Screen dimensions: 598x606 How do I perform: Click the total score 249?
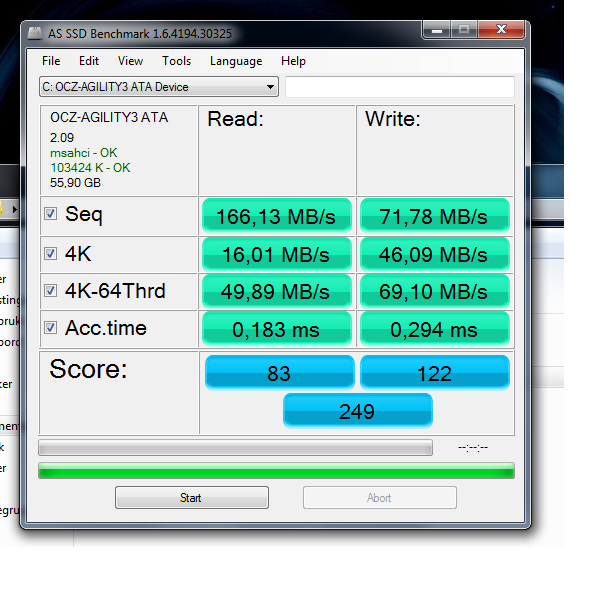[x=358, y=410]
